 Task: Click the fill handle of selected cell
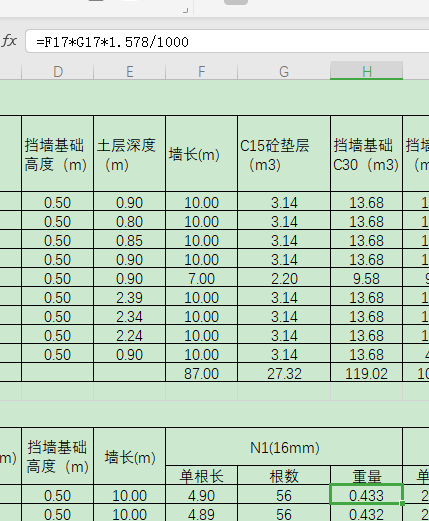402,503
